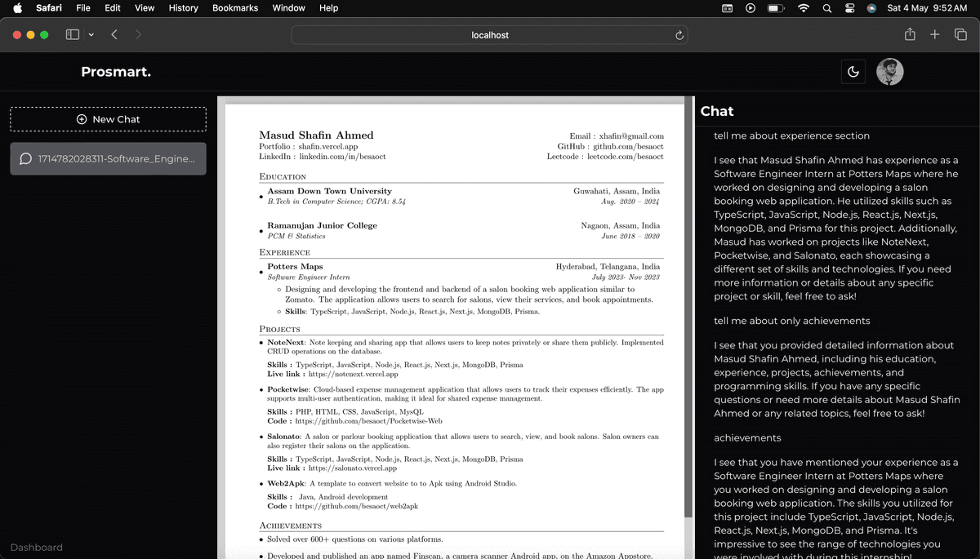This screenshot has height=559, width=980.
Task: Click the chat bubble icon in the sidebar entry
Action: pyautogui.click(x=25, y=159)
